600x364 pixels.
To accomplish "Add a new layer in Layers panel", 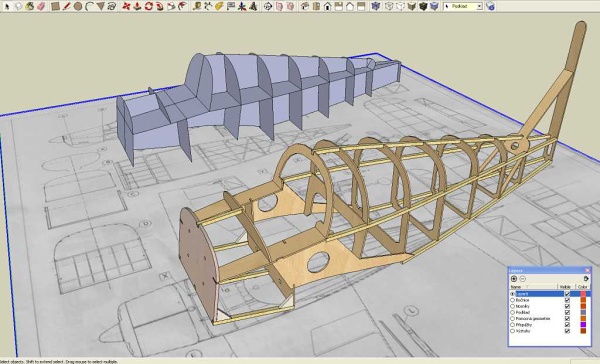I will point(514,279).
